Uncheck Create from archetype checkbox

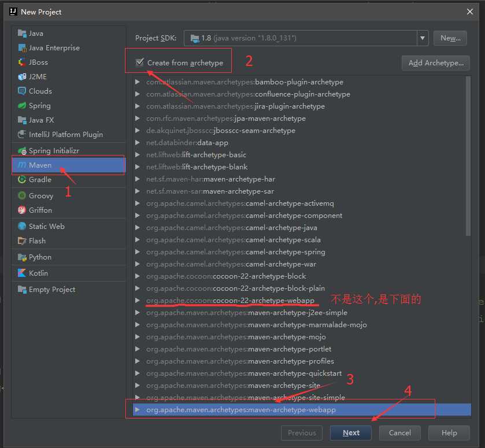pos(140,62)
